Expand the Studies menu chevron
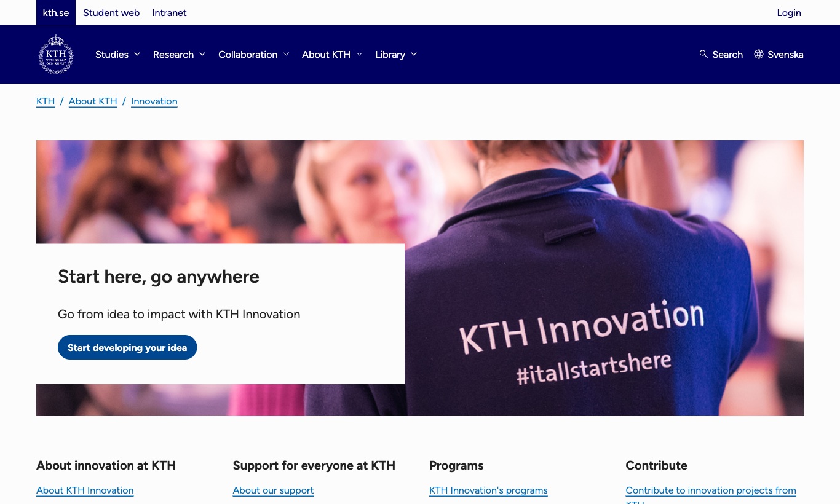Image resolution: width=840 pixels, height=504 pixels. (x=137, y=54)
